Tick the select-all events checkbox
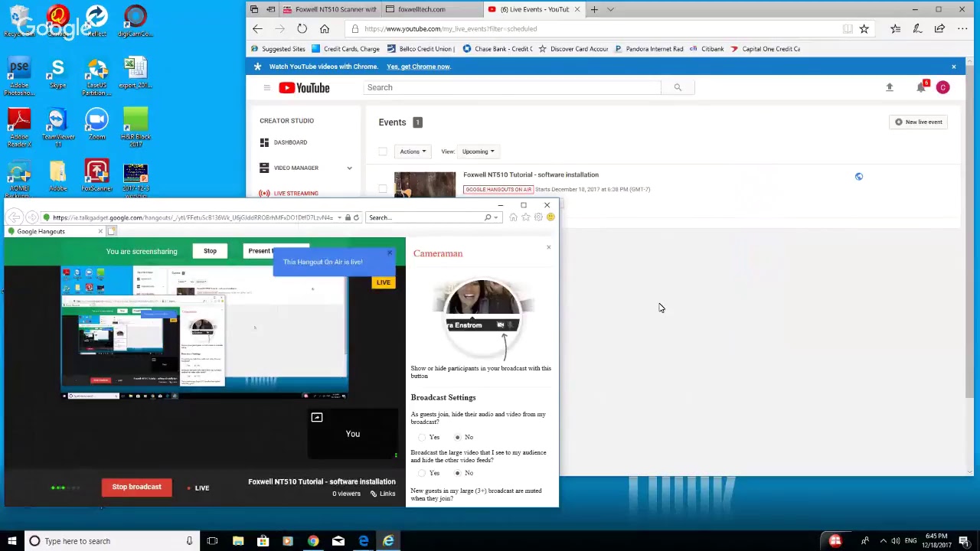The width and height of the screenshot is (980, 551). 383,152
